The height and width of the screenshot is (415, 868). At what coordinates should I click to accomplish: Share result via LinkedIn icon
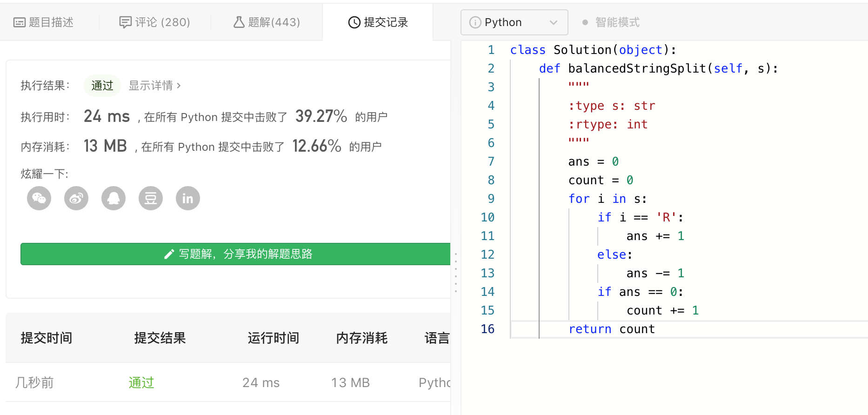[188, 199]
